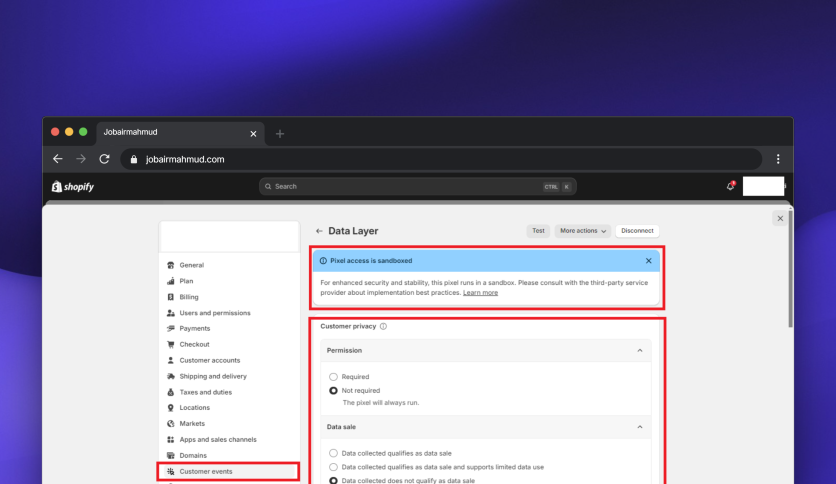Click the browser forward arrow

81,159
